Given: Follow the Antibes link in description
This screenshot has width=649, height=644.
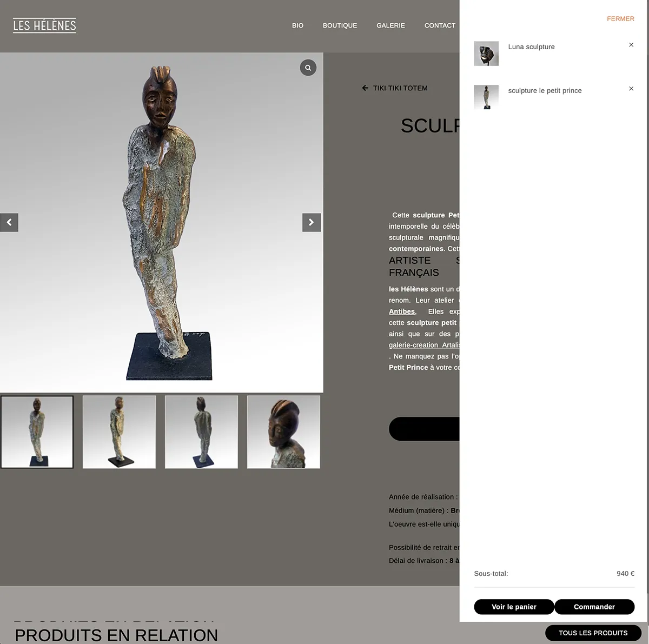Looking at the screenshot, I should tap(402, 311).
